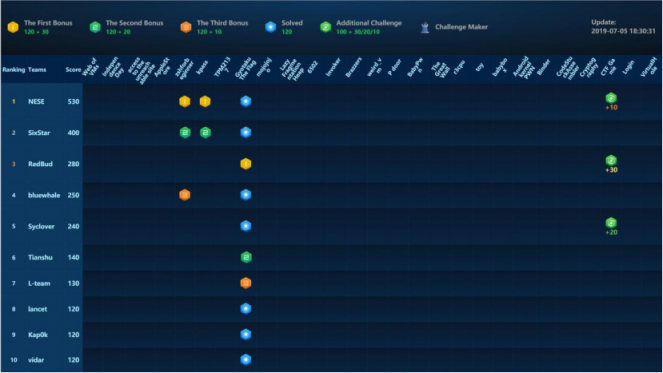Screen dimensions: 663x373
Task: Click SixStar's second bonus badge under kpass
Action: (x=205, y=133)
